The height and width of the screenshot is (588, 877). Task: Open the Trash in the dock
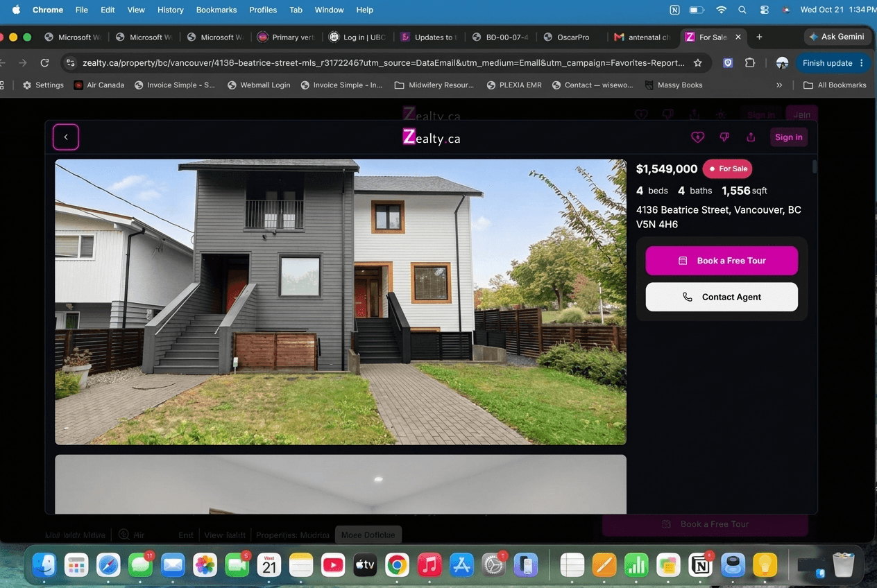[843, 564]
